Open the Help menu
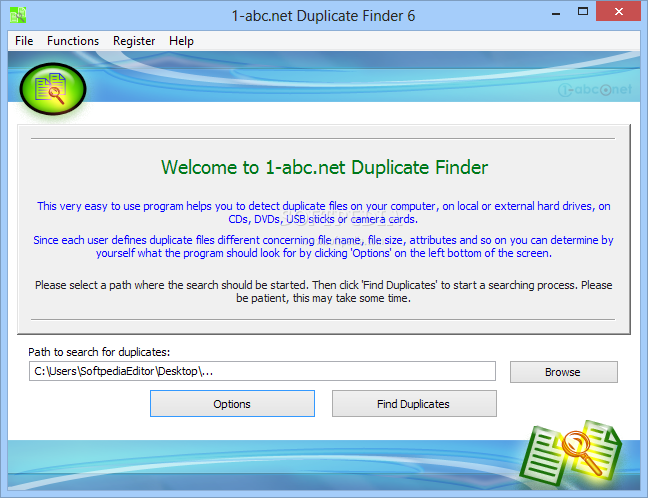 181,41
